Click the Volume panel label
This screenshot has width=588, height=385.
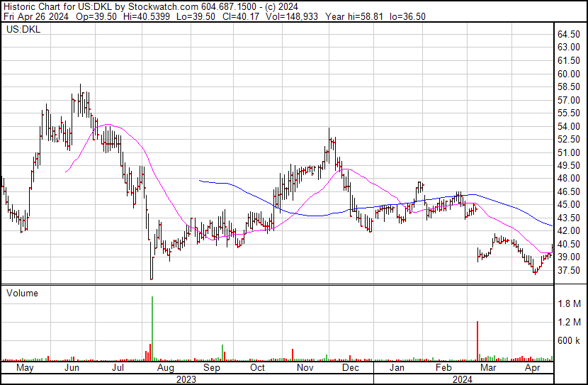pyautogui.click(x=22, y=293)
